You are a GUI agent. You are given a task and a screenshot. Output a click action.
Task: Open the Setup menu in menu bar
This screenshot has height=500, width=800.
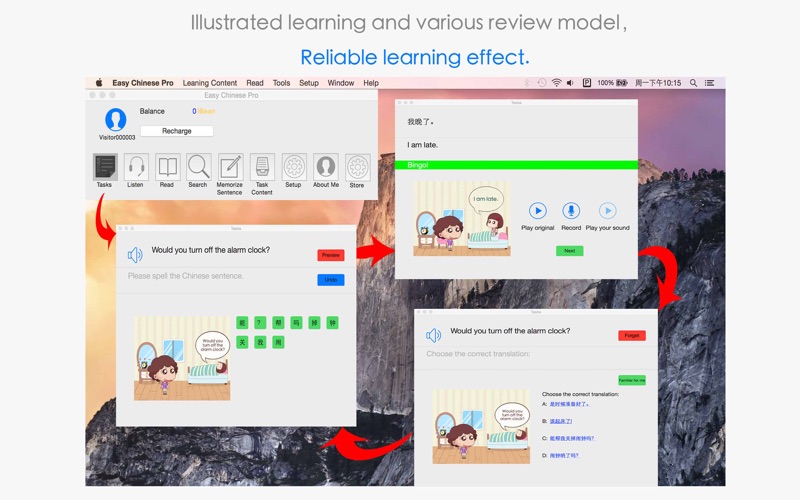coord(309,83)
